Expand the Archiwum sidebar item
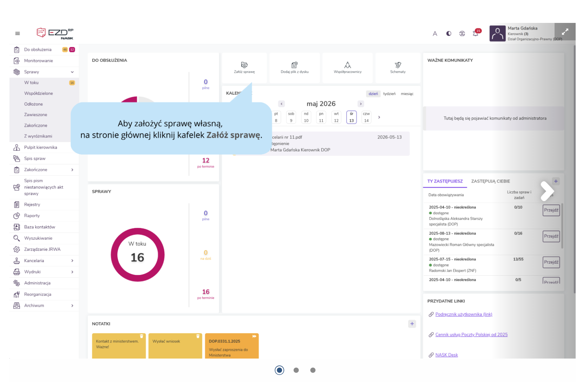588x384 pixels. pyautogui.click(x=72, y=305)
